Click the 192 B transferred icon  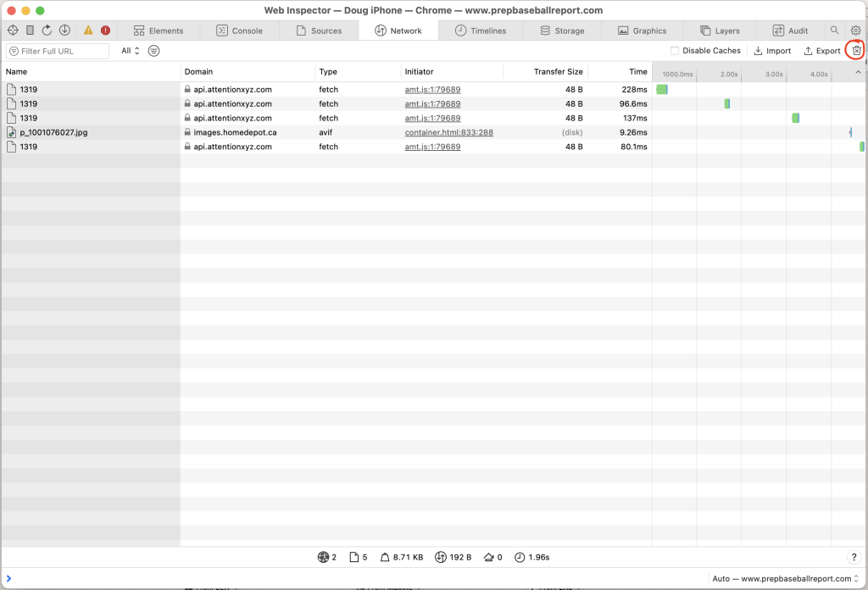pos(440,557)
